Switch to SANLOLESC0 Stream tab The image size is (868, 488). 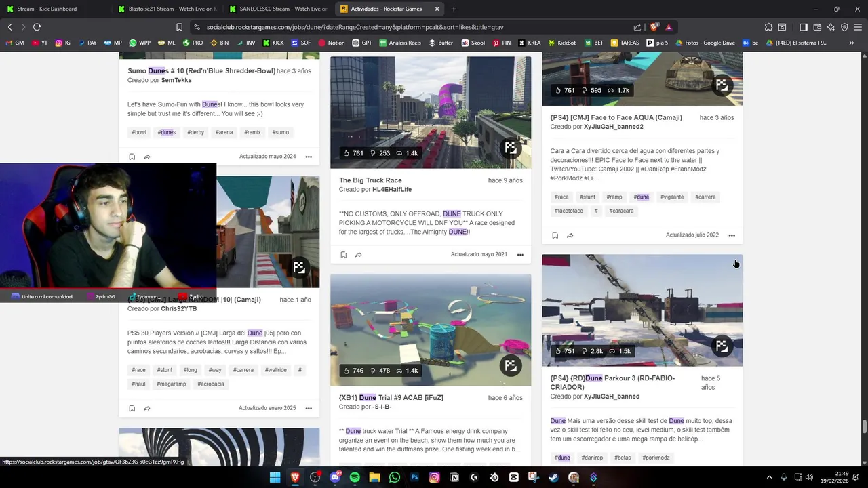pos(278,9)
